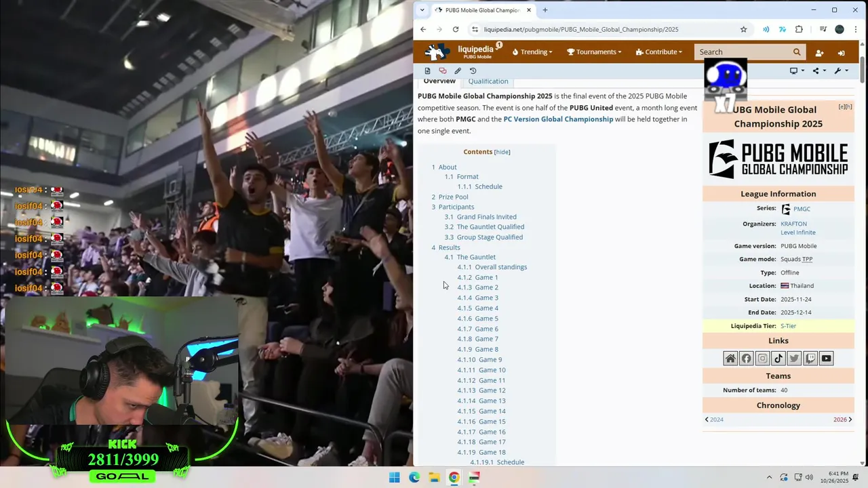Reload the page in Chrome

click(456, 29)
